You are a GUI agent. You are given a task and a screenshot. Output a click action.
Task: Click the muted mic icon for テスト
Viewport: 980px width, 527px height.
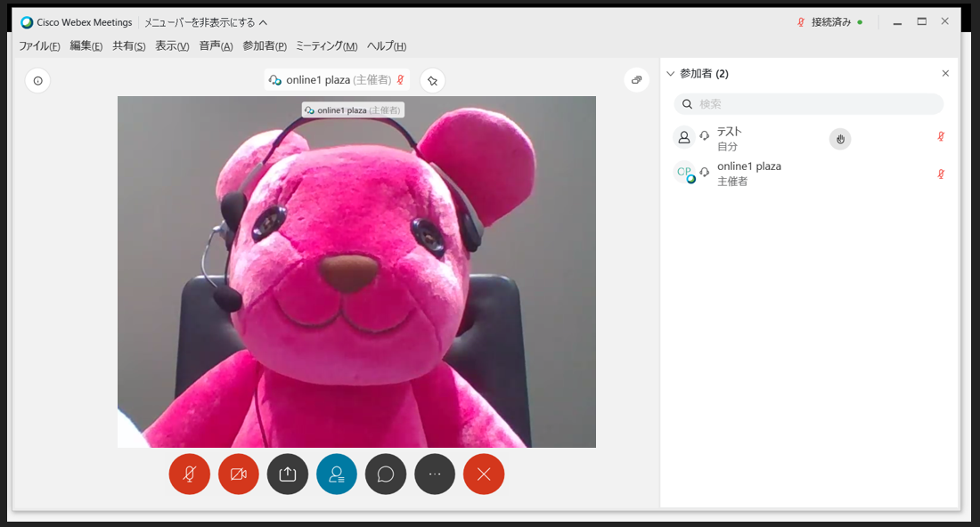click(941, 137)
